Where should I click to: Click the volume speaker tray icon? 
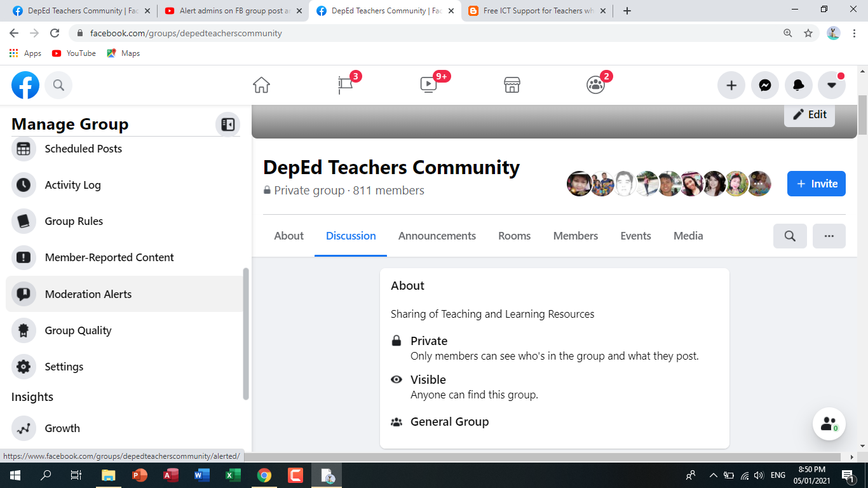point(759,475)
